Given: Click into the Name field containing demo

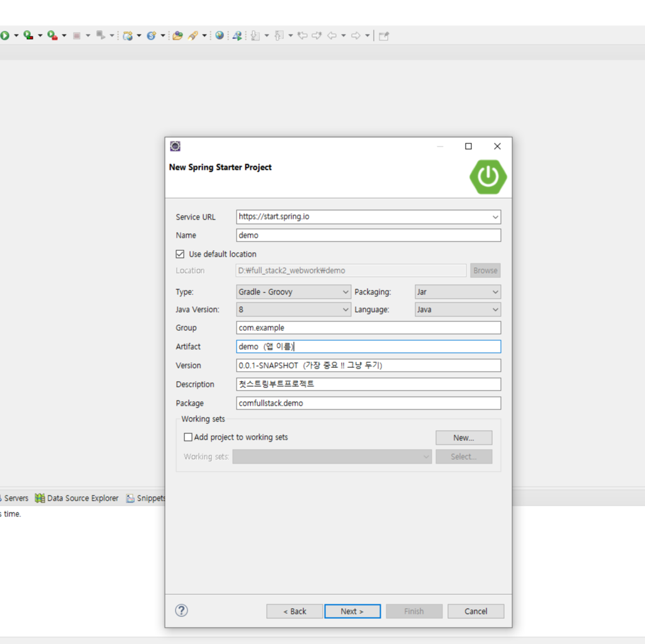Looking at the screenshot, I should 369,235.
